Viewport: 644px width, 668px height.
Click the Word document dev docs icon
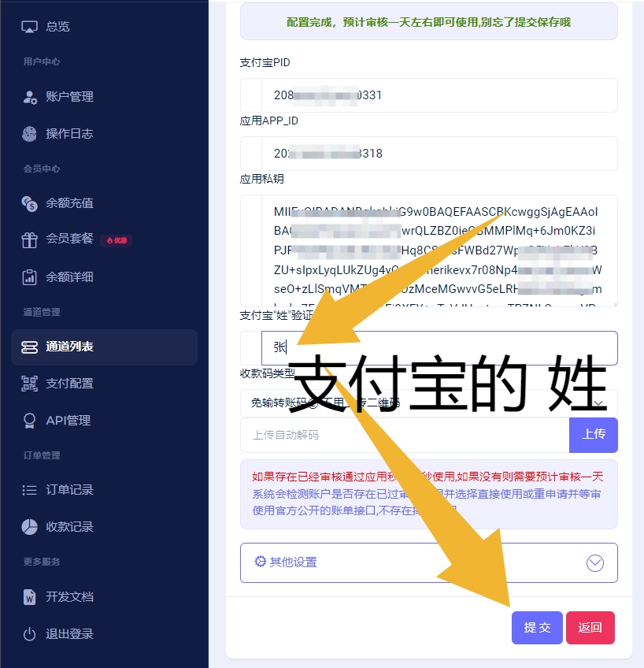(29, 597)
